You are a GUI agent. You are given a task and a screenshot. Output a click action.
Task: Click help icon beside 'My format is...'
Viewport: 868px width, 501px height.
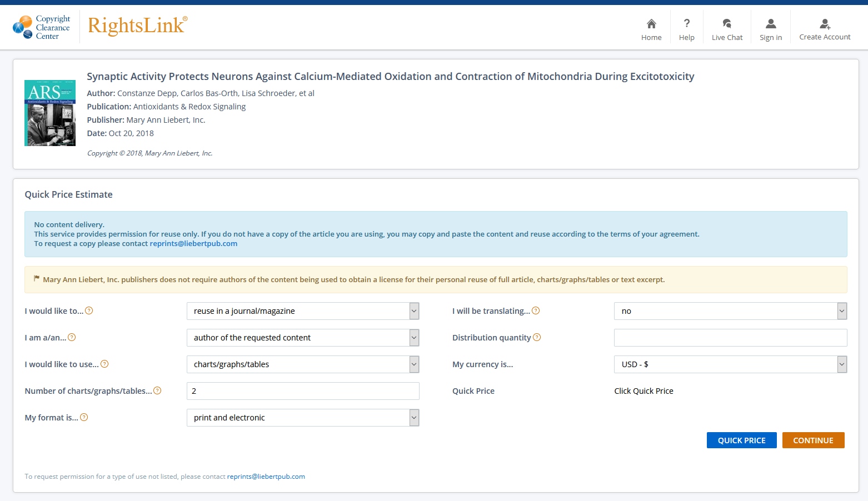(x=84, y=417)
